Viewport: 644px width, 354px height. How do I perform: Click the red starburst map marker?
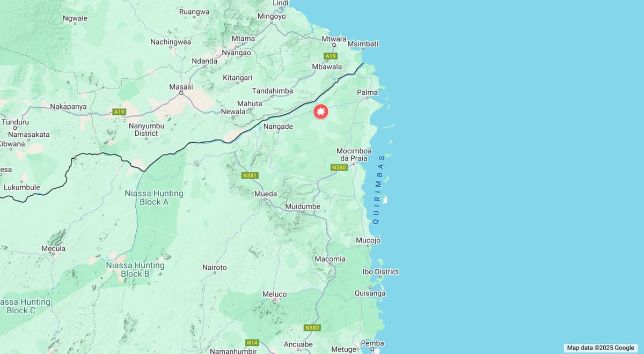(320, 112)
